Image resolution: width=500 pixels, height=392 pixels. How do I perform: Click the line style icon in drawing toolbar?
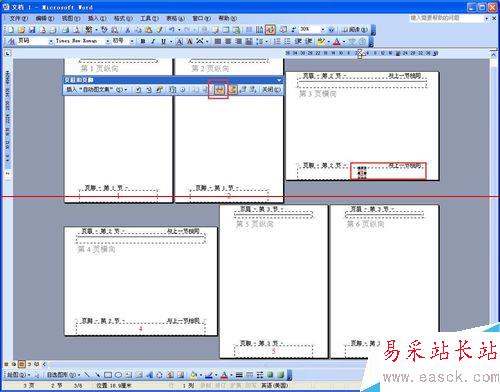point(239,375)
